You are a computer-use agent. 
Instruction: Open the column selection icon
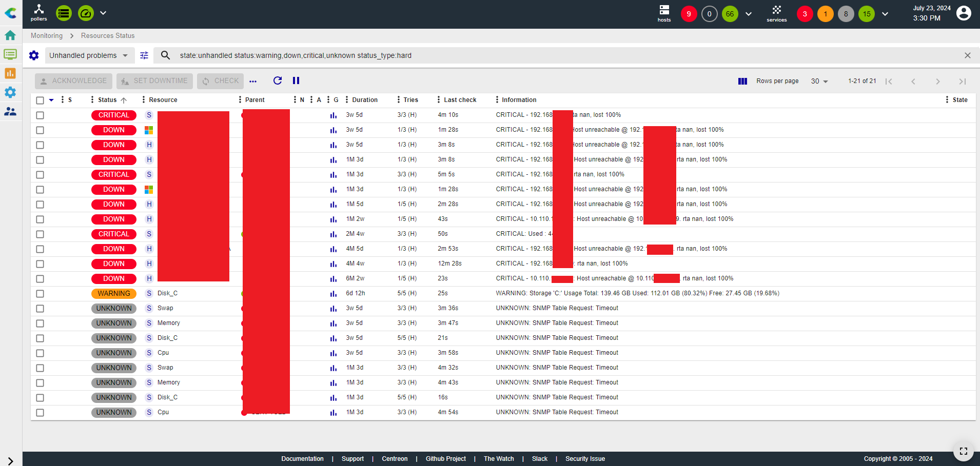(742, 81)
